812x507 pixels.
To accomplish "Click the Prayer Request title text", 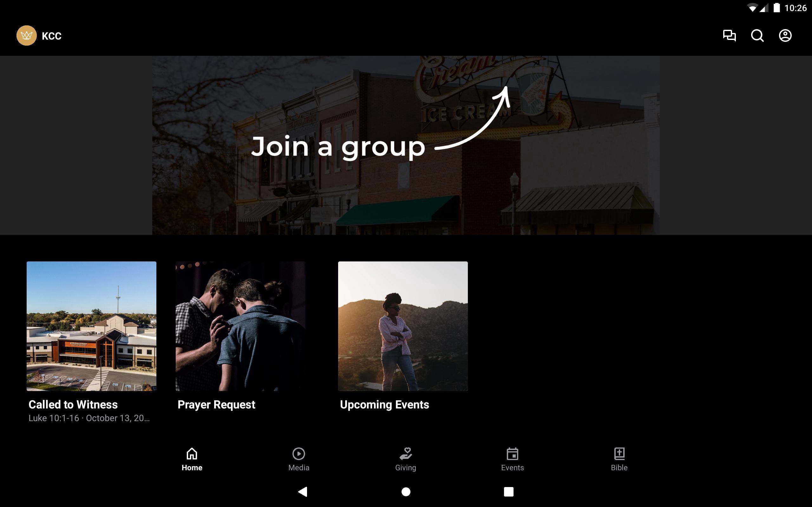I will [216, 404].
